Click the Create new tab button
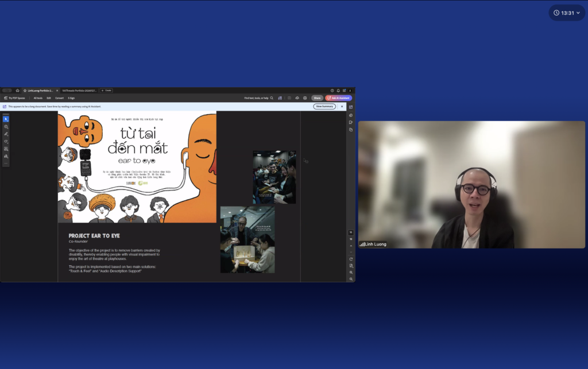This screenshot has width=588, height=369. tap(106, 91)
